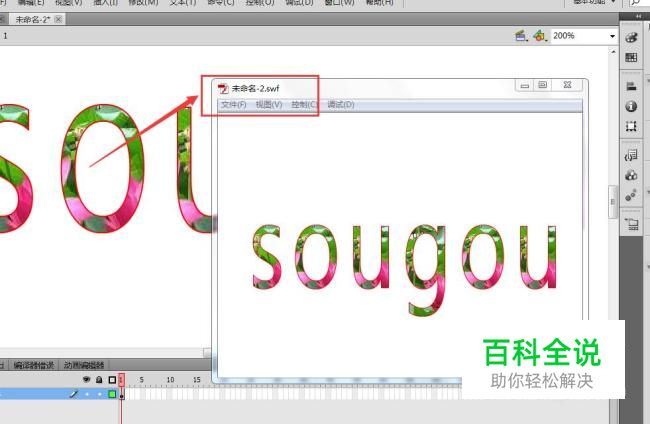This screenshot has width=650, height=424.
Task: Click frame 5 on the timeline ruler
Action: [141, 380]
